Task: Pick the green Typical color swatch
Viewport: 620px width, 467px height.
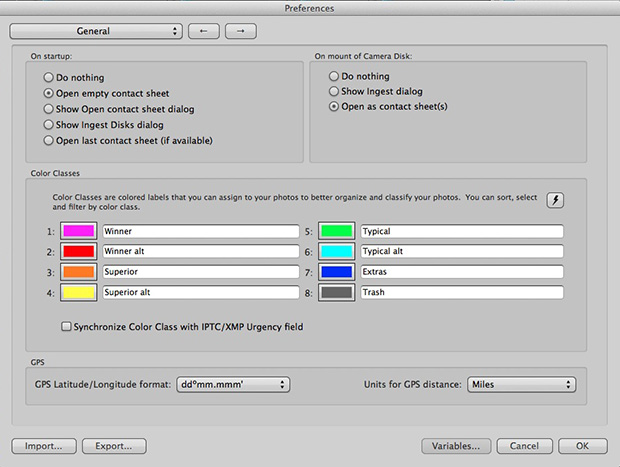Action: 336,231
